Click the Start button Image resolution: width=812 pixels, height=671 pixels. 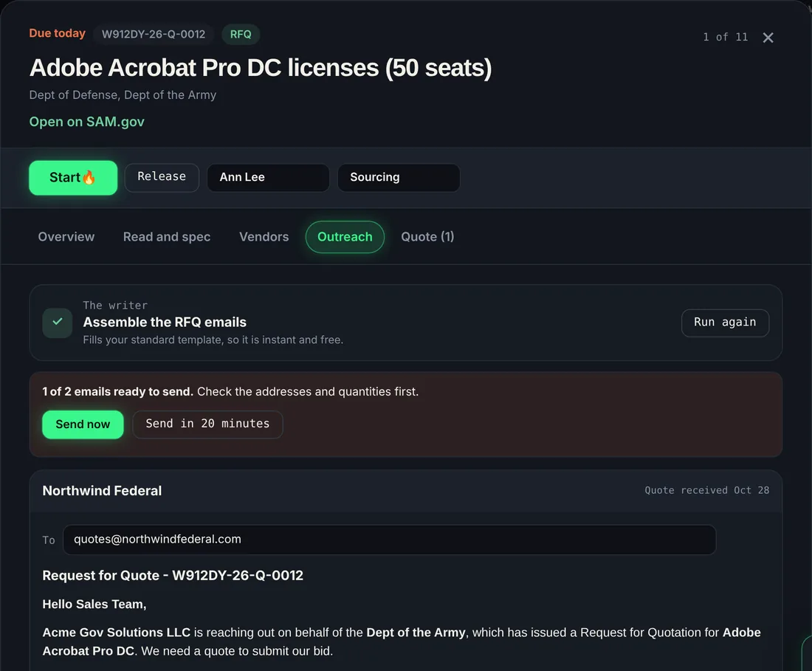[73, 178]
